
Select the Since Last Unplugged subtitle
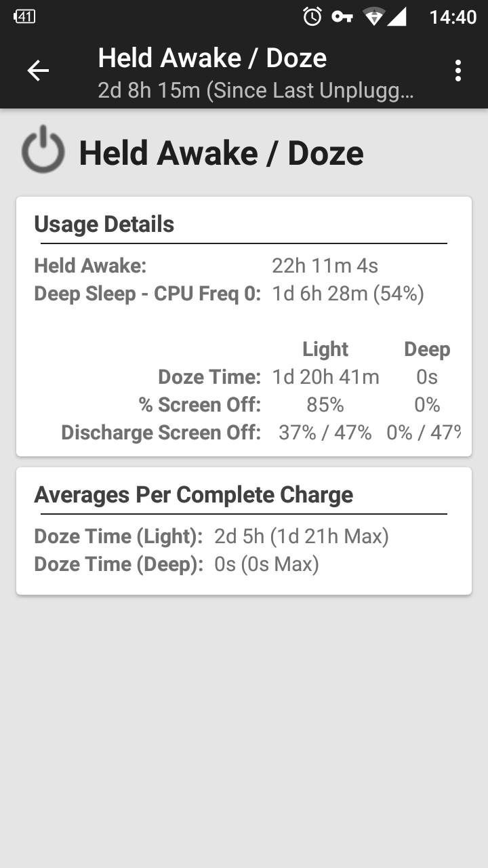point(256,91)
